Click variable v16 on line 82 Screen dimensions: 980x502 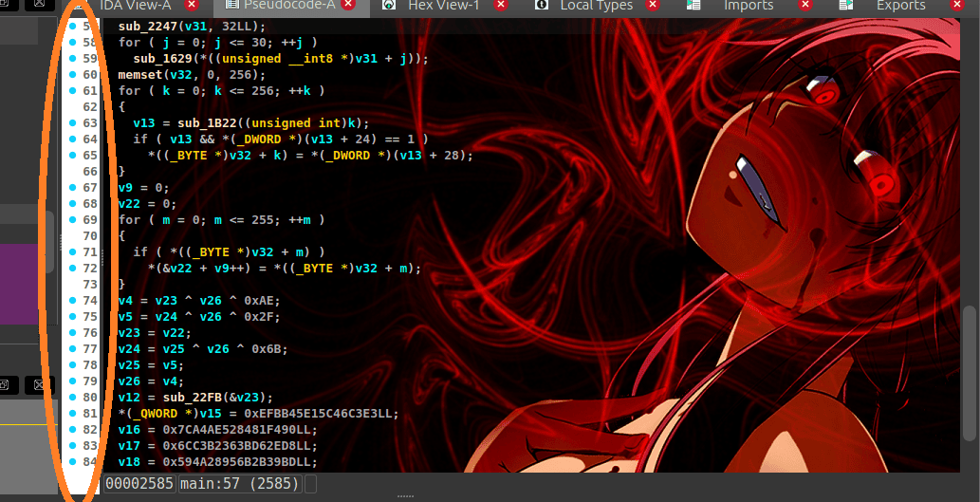coord(129,430)
